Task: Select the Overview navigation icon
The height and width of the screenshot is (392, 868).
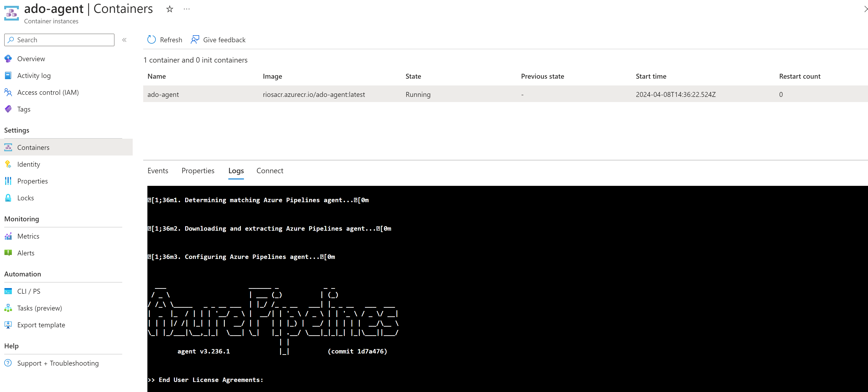Action: pyautogui.click(x=8, y=58)
